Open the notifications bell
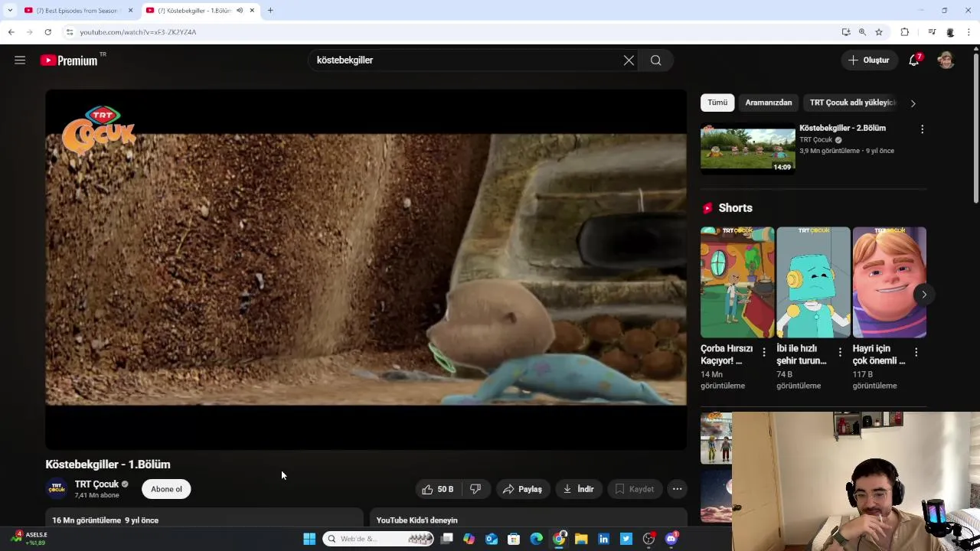 point(914,60)
